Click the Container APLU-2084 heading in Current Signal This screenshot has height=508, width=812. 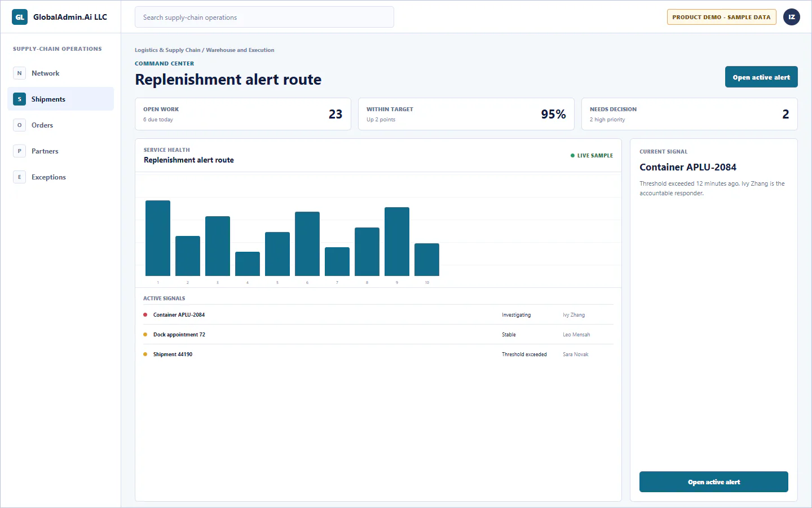[688, 167]
